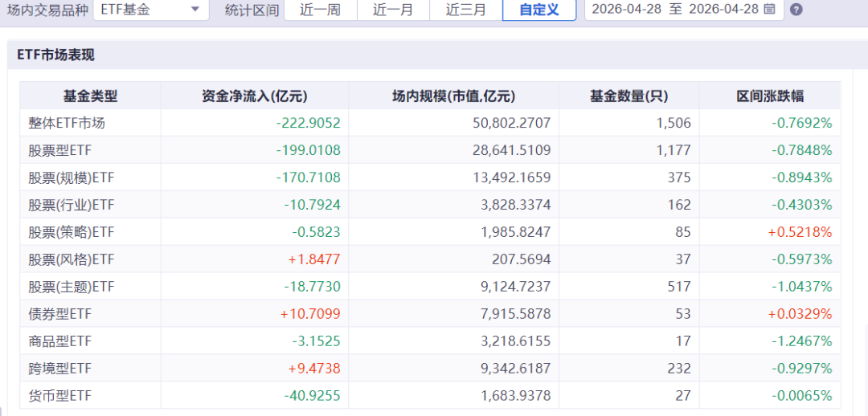Select the 近一月 interval tab
The image size is (868, 416).
tap(393, 10)
